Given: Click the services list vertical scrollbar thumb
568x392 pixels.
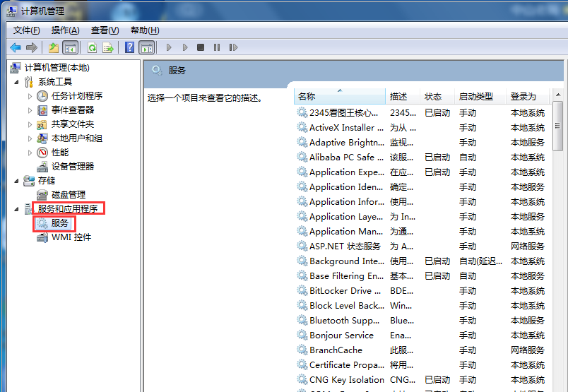Looking at the screenshot, I should (x=558, y=126).
